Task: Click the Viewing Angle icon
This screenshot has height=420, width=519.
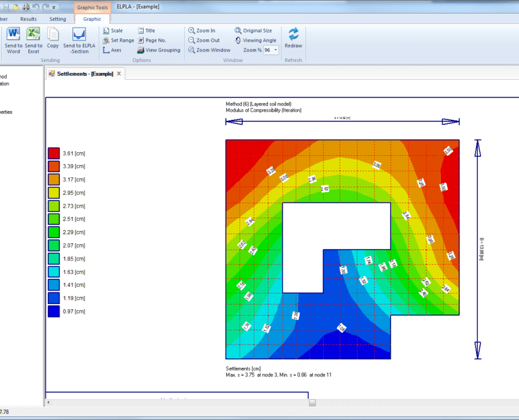Action: (x=239, y=40)
